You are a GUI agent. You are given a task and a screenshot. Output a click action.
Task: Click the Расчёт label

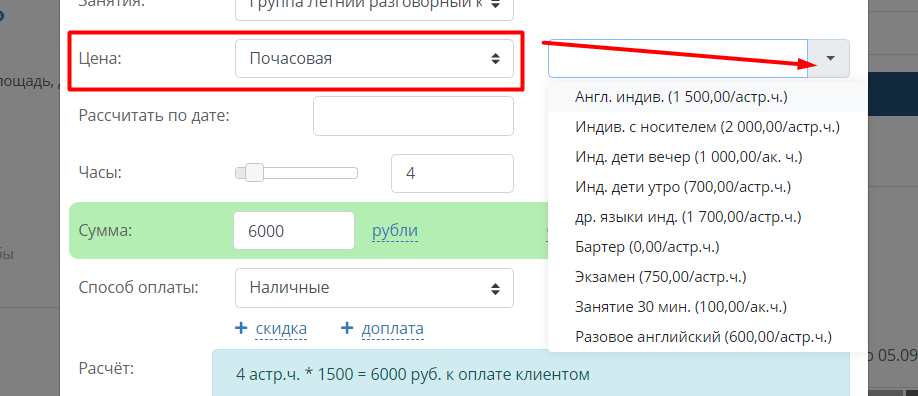(x=106, y=369)
